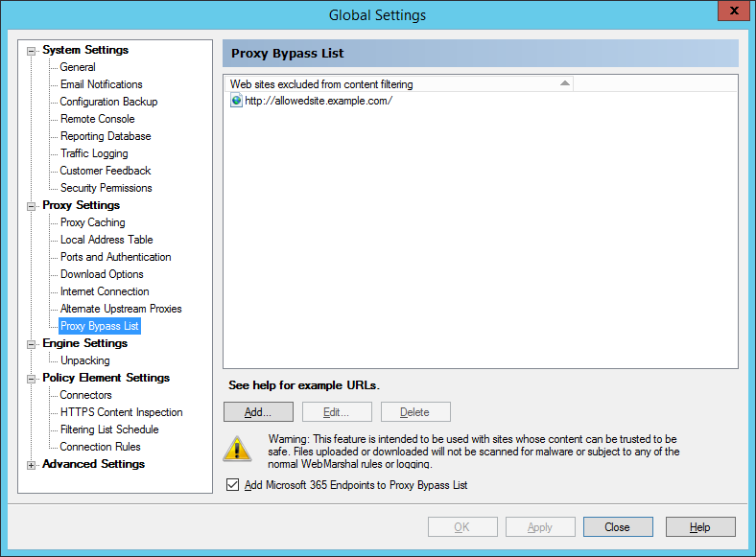Click globe icon beside allowedsite.example.com entry
Viewport: 756px width, 557px height.
pyautogui.click(x=236, y=101)
